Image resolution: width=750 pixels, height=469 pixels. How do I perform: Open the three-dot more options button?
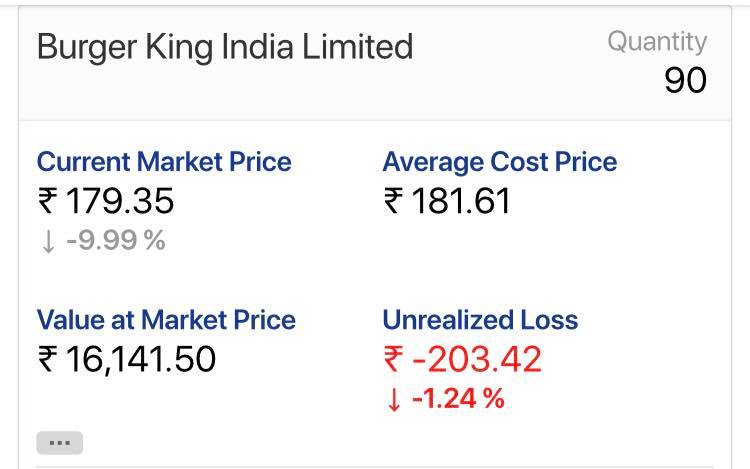coord(60,443)
